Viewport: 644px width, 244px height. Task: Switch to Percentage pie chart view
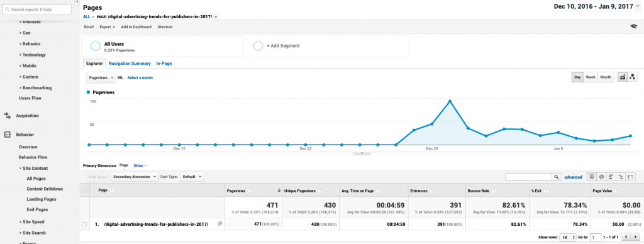pos(601,177)
